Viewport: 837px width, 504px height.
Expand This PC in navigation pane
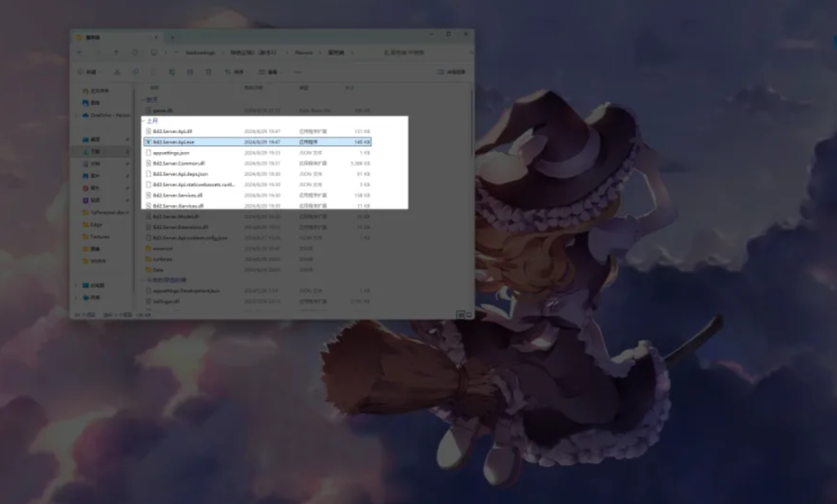point(76,285)
